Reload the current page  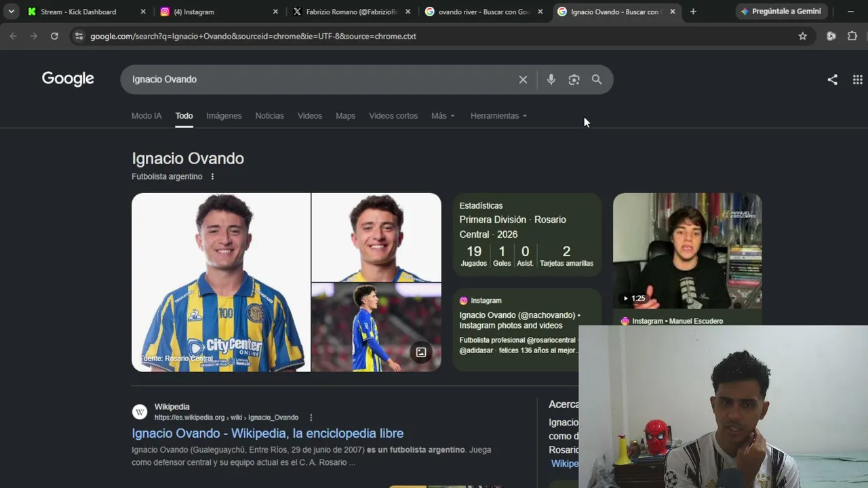[x=54, y=36]
